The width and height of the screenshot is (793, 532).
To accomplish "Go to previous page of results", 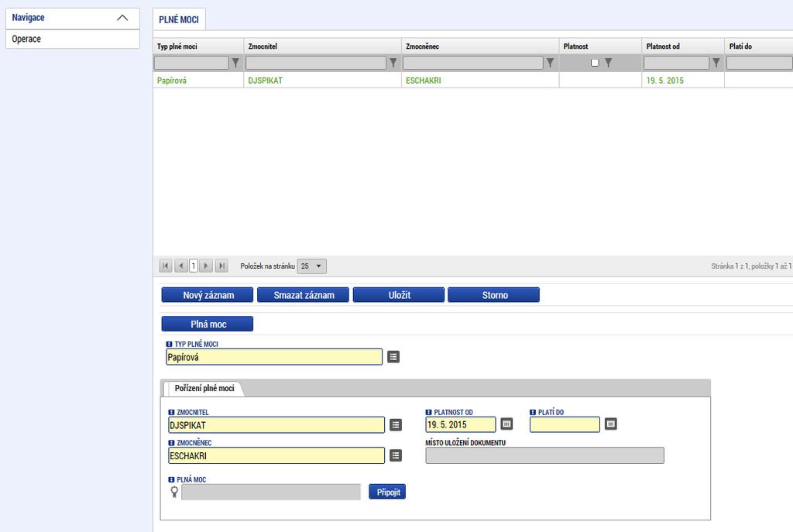I will 181,266.
